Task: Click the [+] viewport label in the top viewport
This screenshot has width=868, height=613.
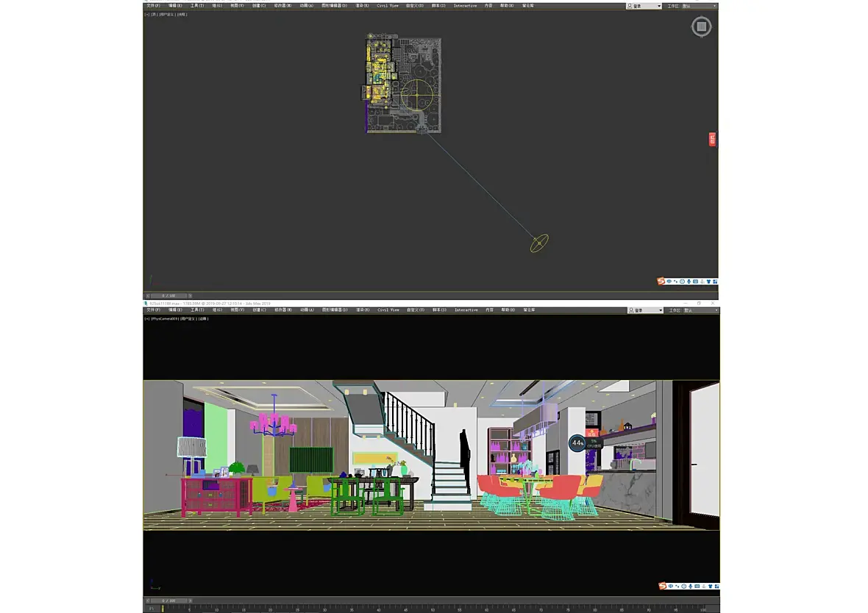Action: pos(146,15)
